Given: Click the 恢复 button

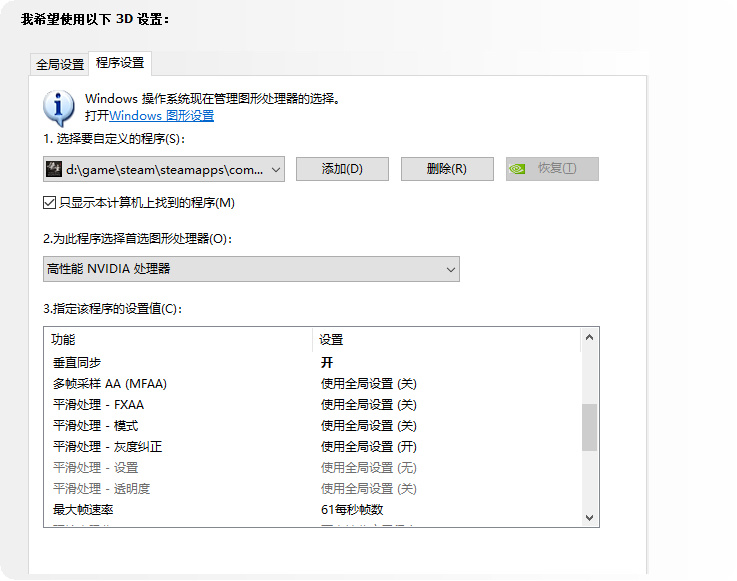Looking at the screenshot, I should pos(552,169).
